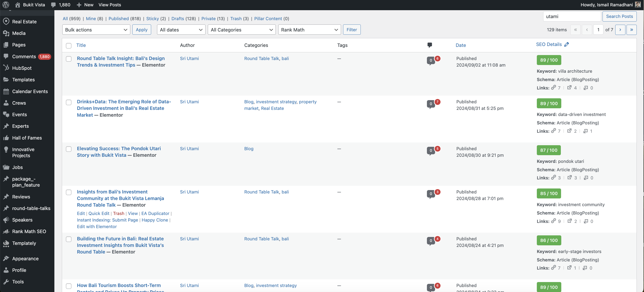Click the Pages sidebar icon
This screenshot has height=292, width=644.
[6, 45]
